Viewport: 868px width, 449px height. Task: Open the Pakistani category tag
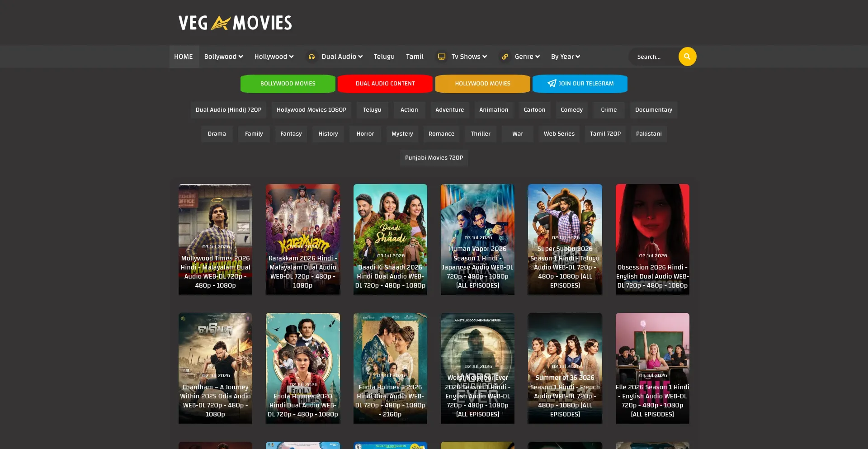coord(649,134)
